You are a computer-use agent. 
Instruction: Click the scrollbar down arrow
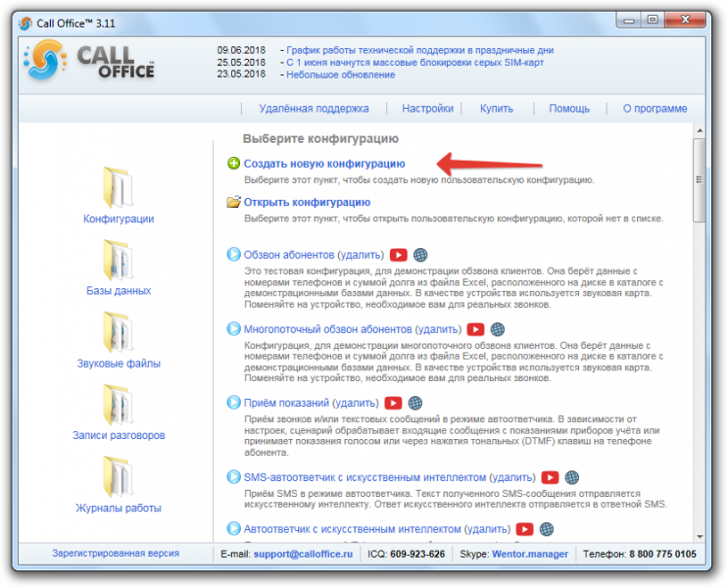pyautogui.click(x=700, y=536)
